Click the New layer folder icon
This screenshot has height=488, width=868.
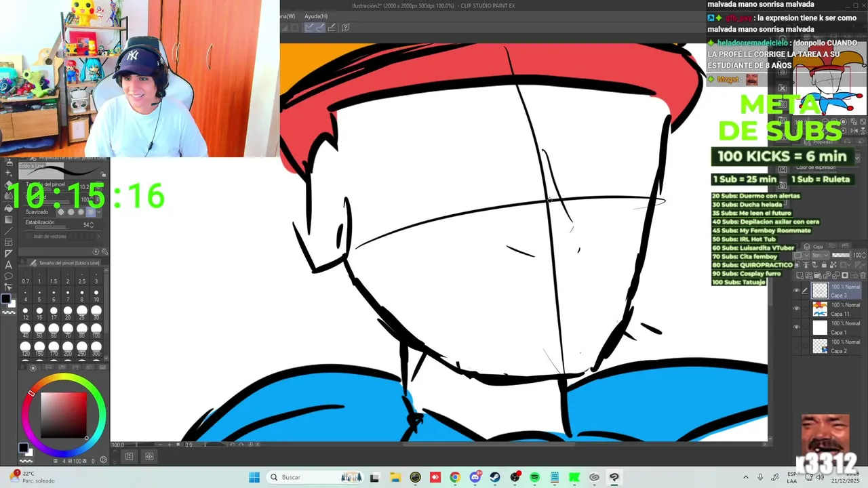pos(818,275)
